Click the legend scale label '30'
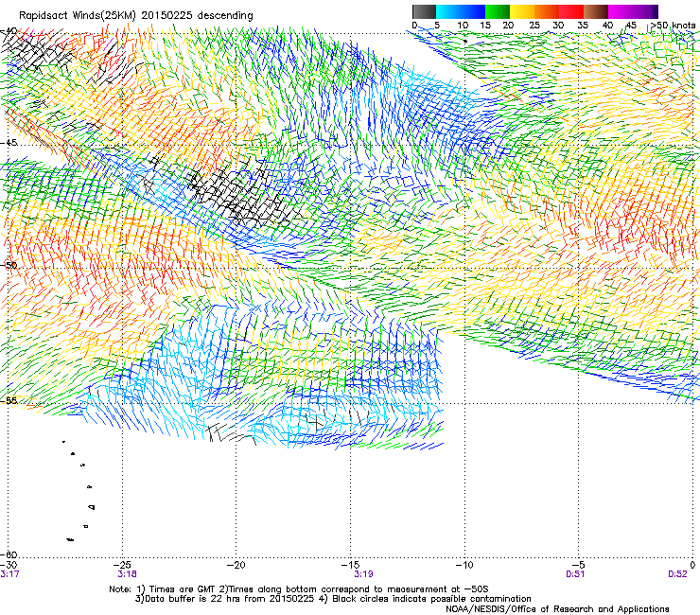 pyautogui.click(x=558, y=26)
